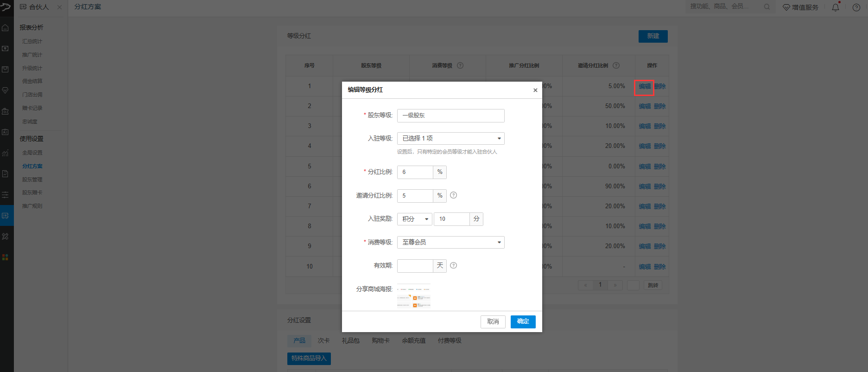
Task: Open 增值服务 in the top bar
Action: (801, 7)
